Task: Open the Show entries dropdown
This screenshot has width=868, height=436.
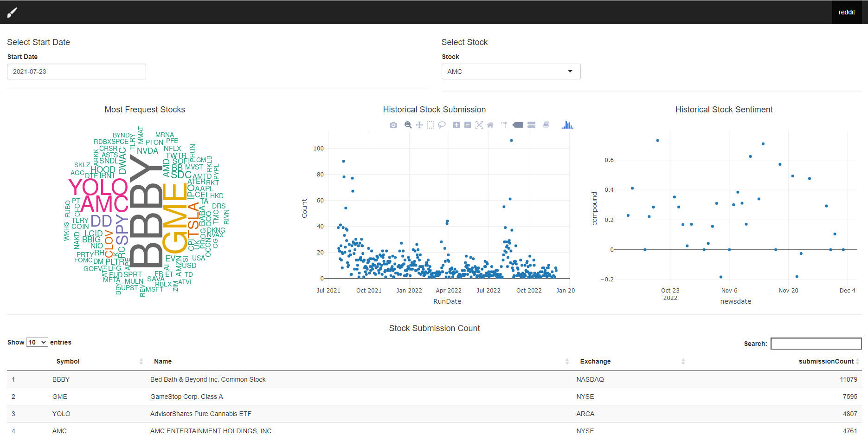Action: pos(37,342)
